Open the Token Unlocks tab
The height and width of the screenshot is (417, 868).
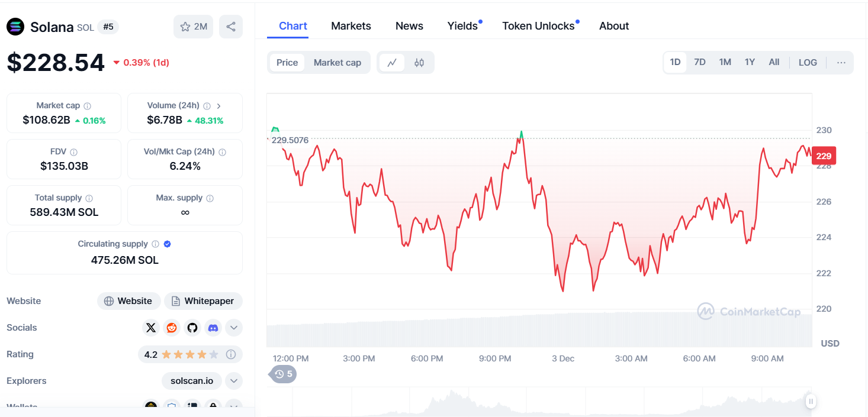[x=538, y=26]
